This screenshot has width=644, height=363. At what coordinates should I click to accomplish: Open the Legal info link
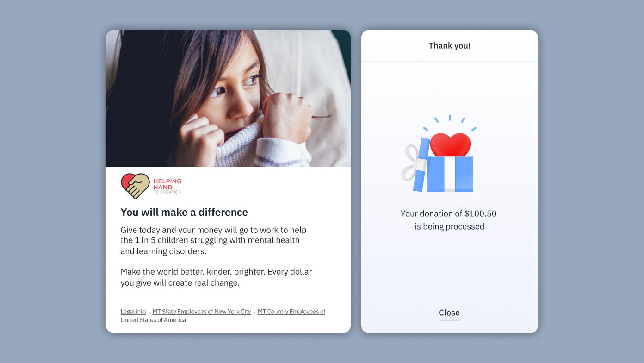point(133,312)
